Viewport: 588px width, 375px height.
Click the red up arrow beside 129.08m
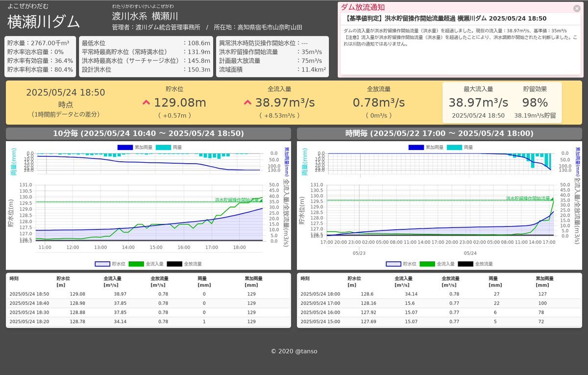[x=146, y=103]
